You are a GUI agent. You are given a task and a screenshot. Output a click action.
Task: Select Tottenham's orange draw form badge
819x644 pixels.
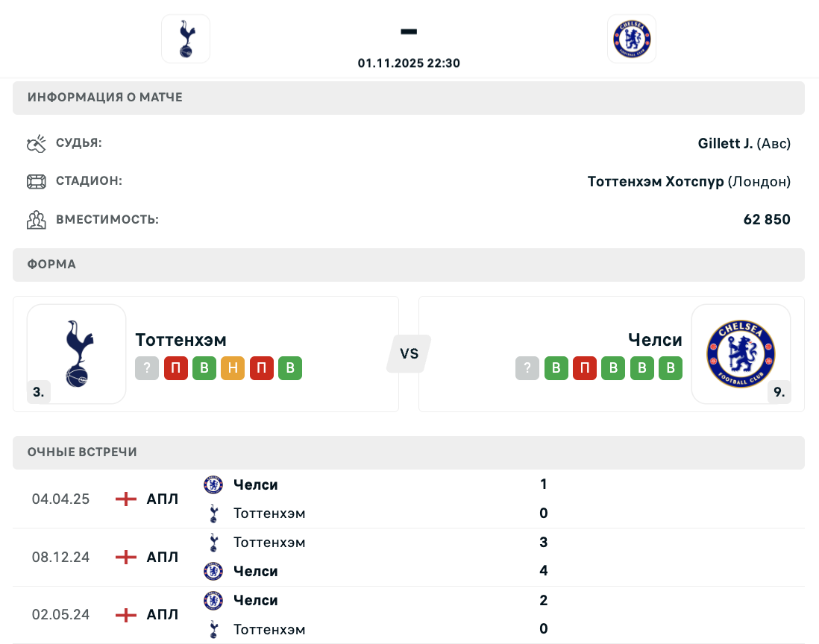click(233, 368)
